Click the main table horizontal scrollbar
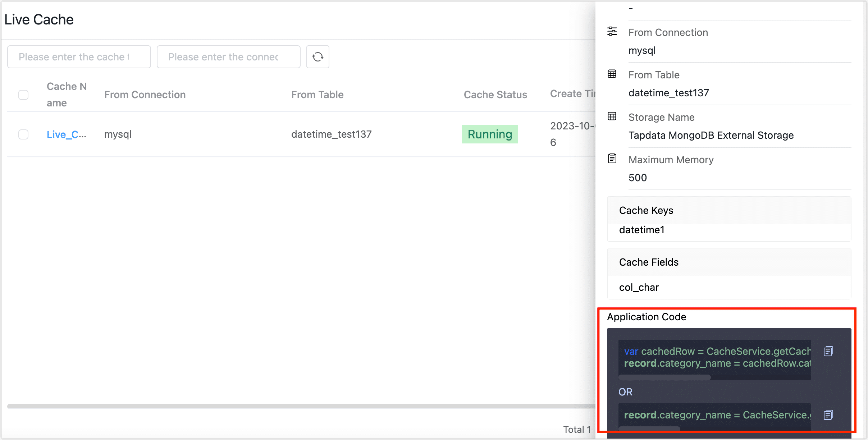Viewport: 868px width, 440px height. click(x=301, y=406)
